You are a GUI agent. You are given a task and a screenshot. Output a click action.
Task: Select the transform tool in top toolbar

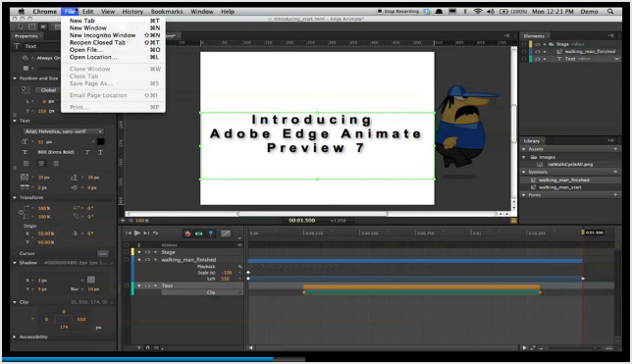[31, 26]
